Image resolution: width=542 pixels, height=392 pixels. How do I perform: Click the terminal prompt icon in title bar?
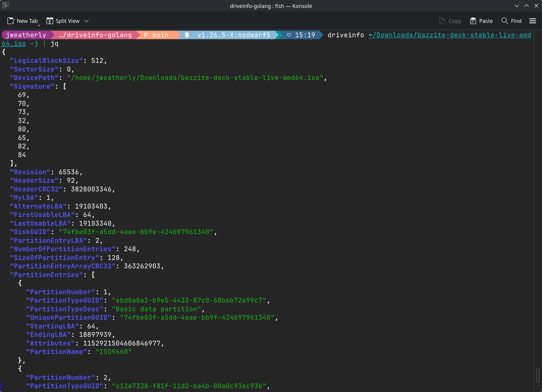tap(5, 6)
